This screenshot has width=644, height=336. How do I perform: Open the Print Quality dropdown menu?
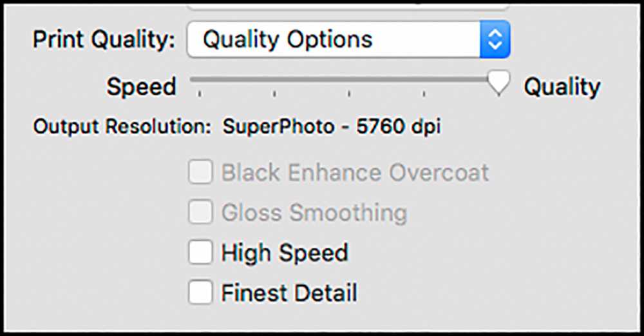point(348,39)
